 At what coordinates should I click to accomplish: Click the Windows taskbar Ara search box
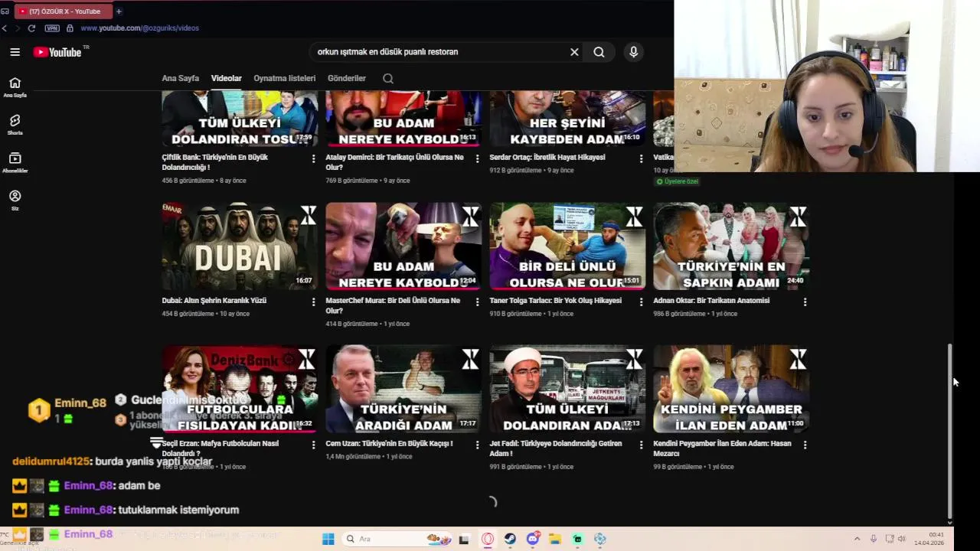[x=398, y=539]
